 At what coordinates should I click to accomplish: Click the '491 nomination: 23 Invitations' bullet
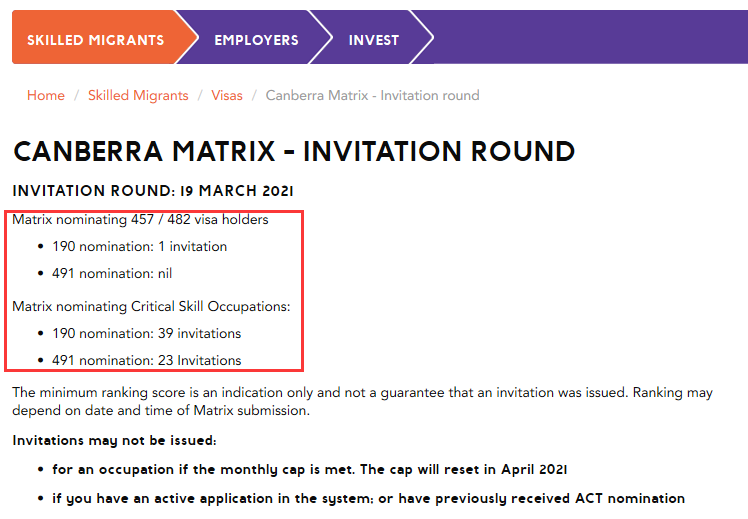coord(147,360)
